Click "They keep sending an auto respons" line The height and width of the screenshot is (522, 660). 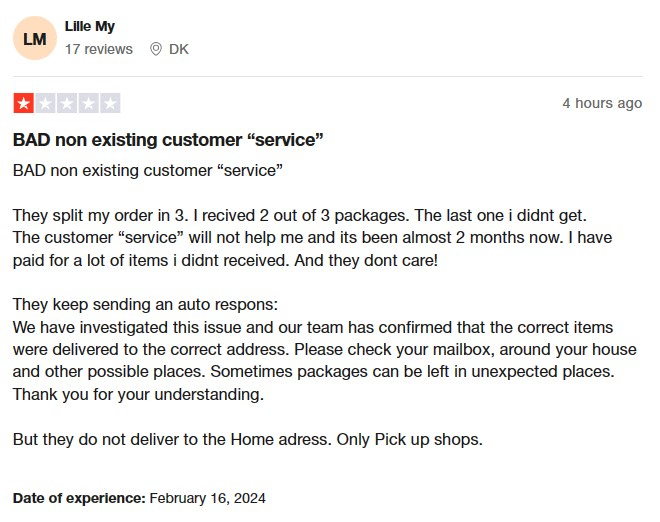[145, 304]
